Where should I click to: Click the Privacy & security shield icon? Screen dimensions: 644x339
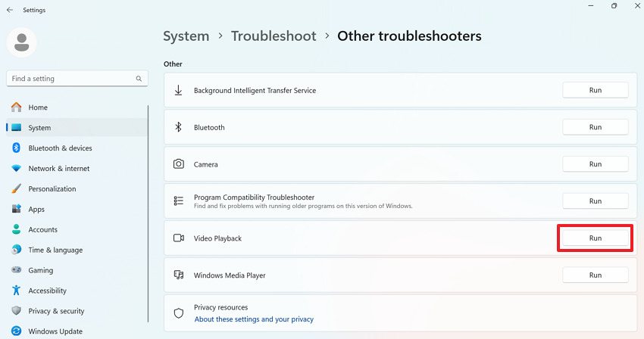tap(17, 311)
